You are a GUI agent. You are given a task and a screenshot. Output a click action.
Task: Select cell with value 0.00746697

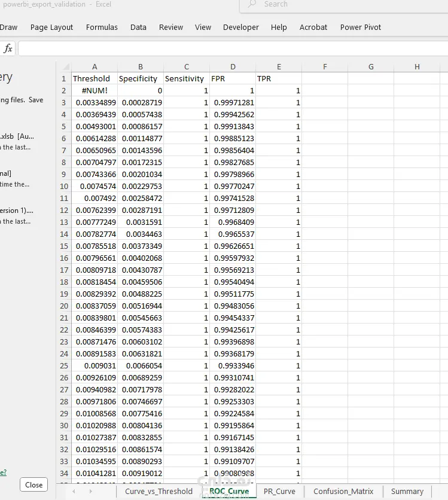[141, 402]
